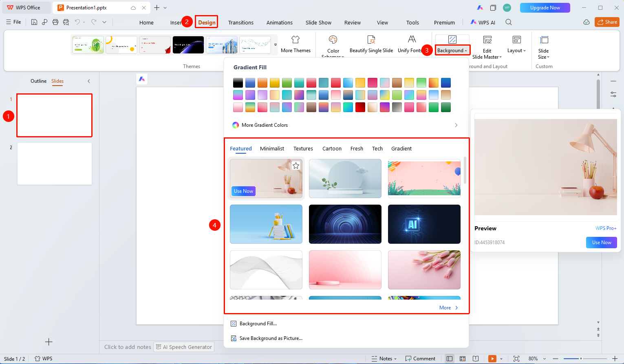Expand the themes gallery dropdown arrow
The image size is (624, 364).
276,45
